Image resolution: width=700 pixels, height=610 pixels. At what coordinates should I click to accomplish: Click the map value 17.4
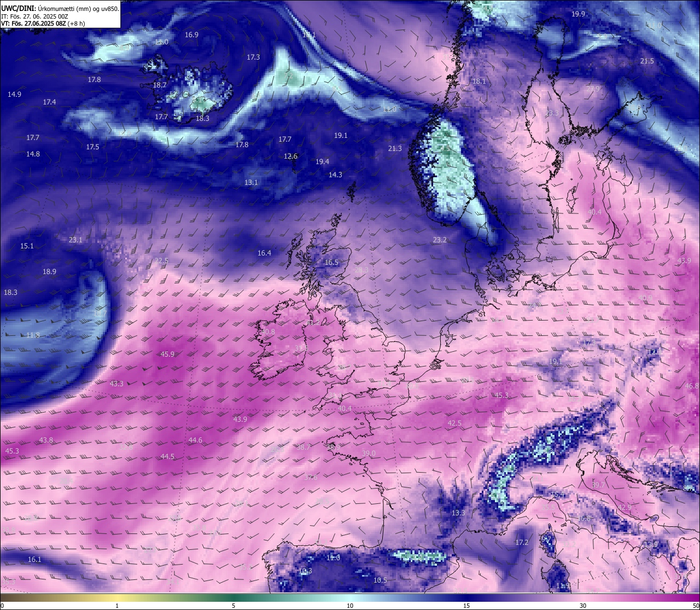tap(49, 102)
